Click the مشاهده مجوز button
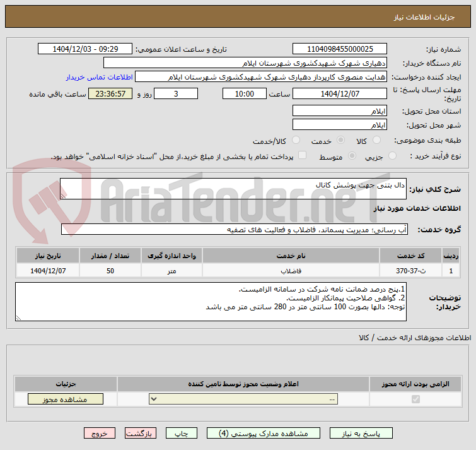The image size is (476, 450). click(66, 400)
